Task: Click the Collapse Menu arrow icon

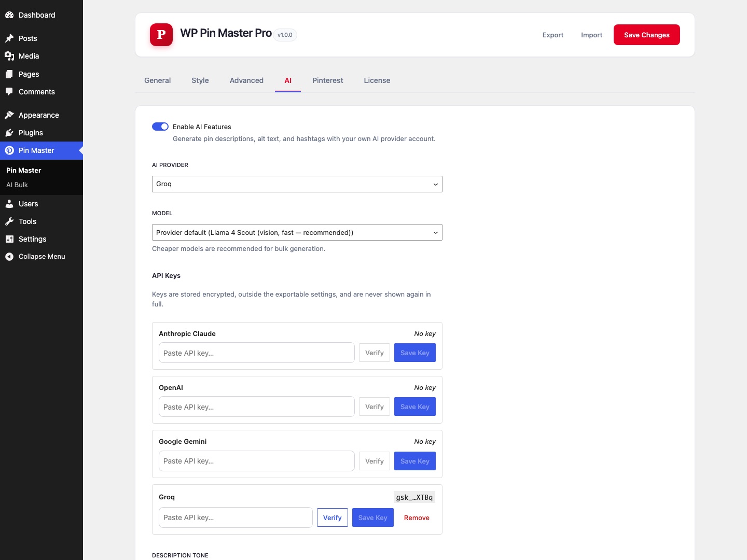Action: 9,257
